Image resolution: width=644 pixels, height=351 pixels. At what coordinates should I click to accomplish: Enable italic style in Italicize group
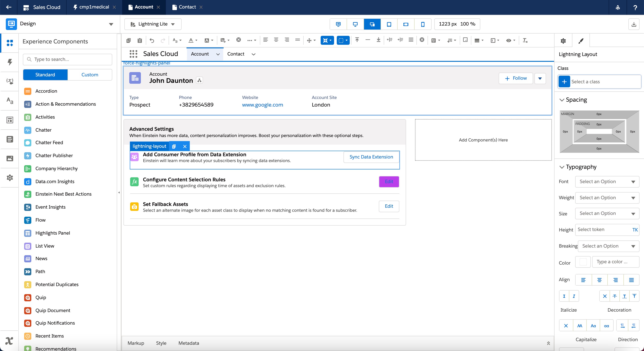(x=574, y=296)
